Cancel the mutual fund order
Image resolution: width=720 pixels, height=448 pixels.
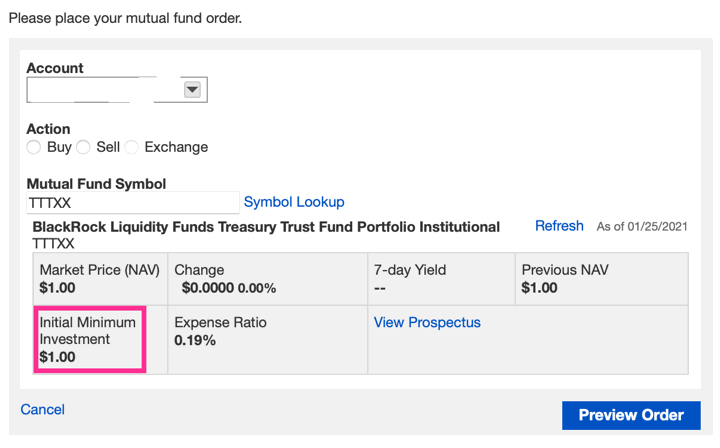click(43, 409)
